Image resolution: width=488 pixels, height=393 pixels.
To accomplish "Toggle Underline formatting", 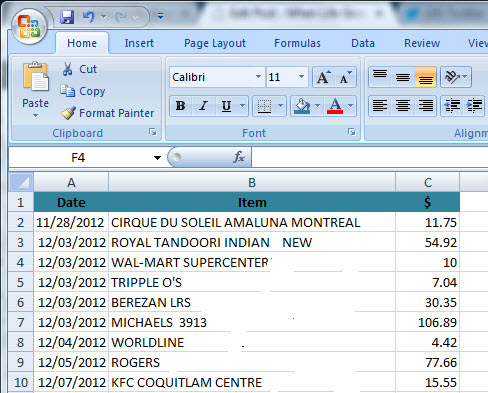I will [x=226, y=106].
